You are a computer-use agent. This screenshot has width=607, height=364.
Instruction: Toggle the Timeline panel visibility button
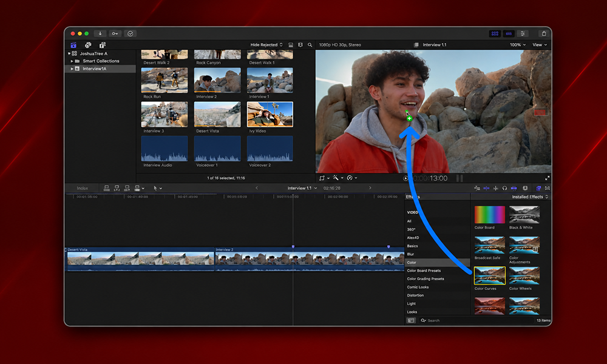point(509,33)
